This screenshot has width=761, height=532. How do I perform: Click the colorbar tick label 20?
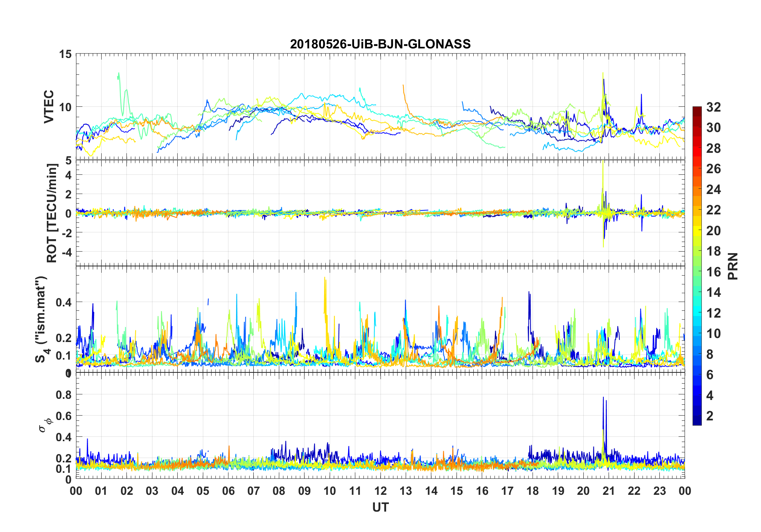pyautogui.click(x=713, y=230)
